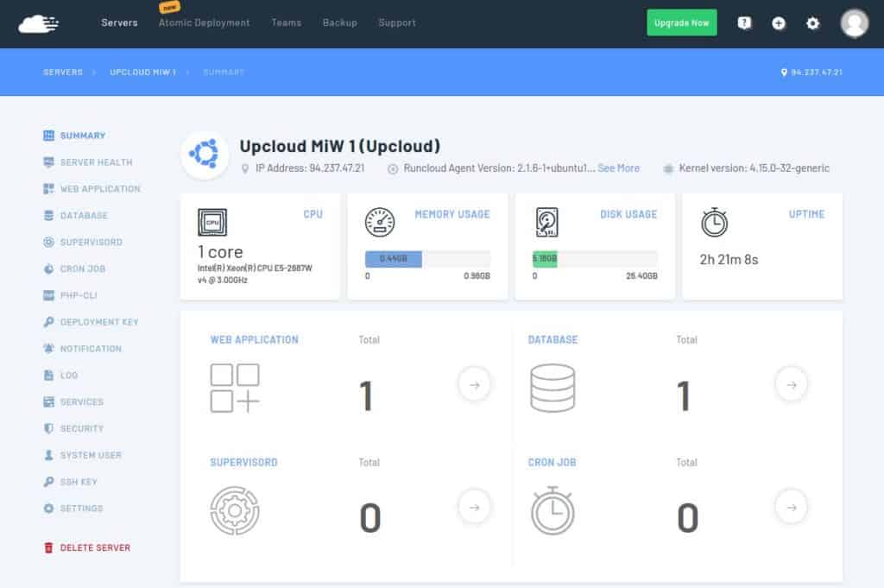Open PHP-CLI in sidebar
The height and width of the screenshot is (588, 884).
pos(79,295)
